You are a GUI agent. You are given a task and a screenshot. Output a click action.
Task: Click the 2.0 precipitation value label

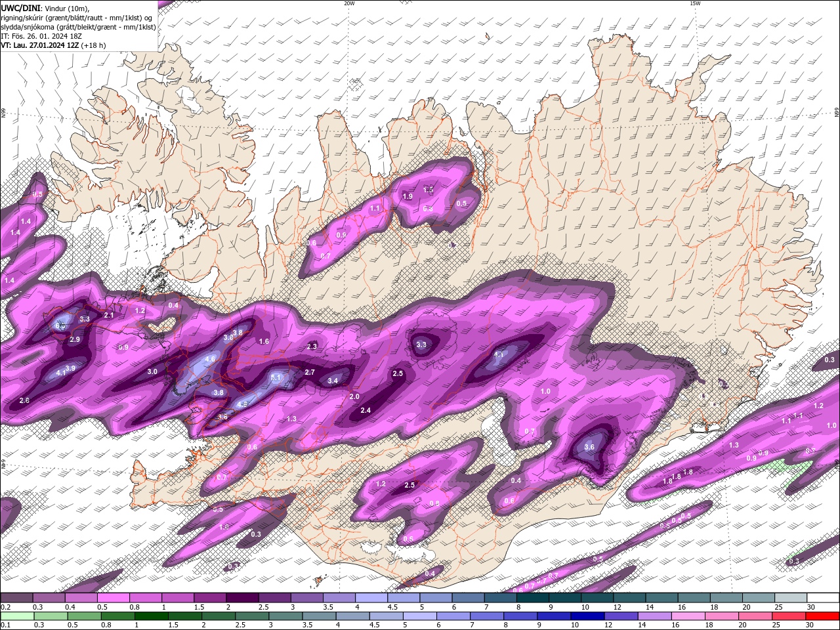point(354,396)
